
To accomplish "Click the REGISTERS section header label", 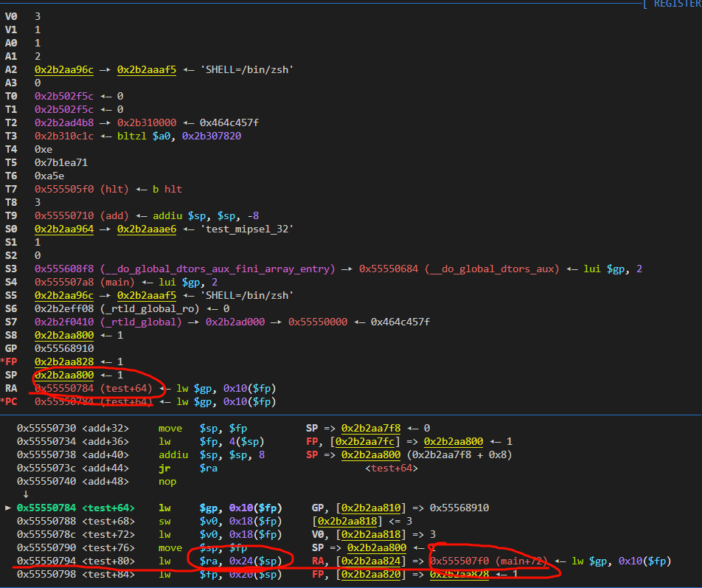I will click(x=678, y=4).
